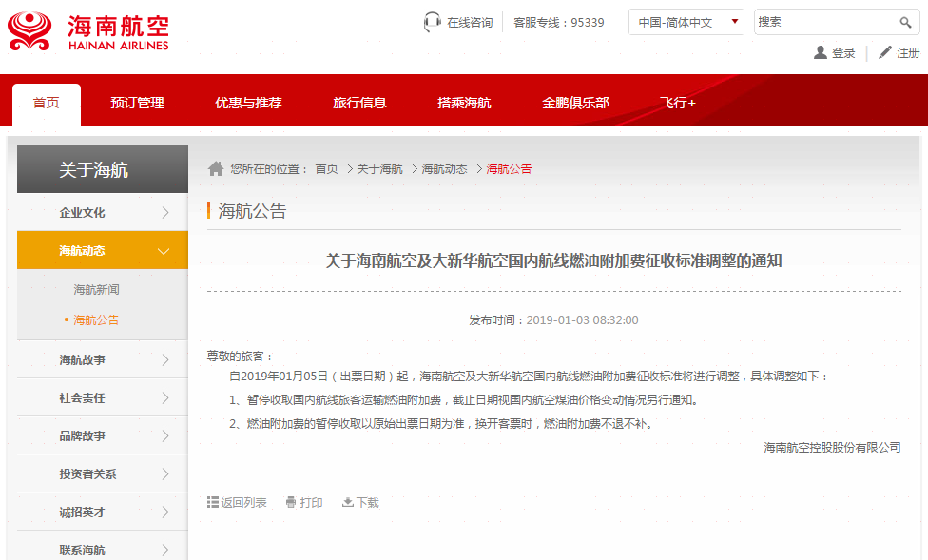Go to 海航动态 in the breadcrumb
Viewport: 928px width, 560px height.
pyautogui.click(x=444, y=168)
